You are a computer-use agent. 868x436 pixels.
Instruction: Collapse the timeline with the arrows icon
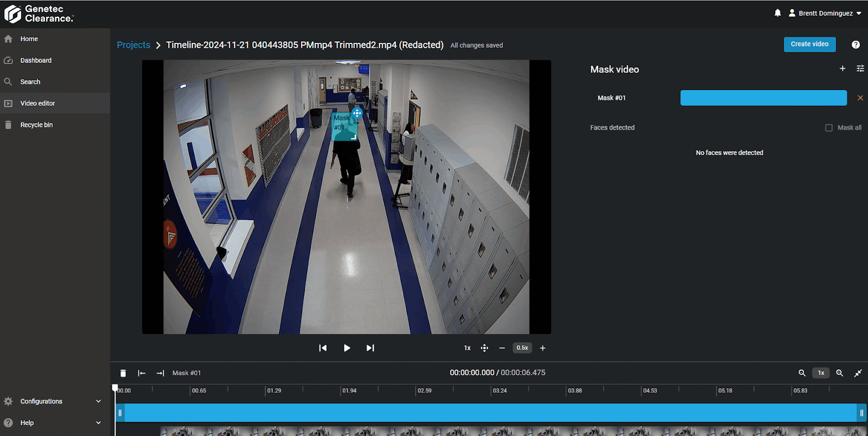pyautogui.click(x=858, y=373)
